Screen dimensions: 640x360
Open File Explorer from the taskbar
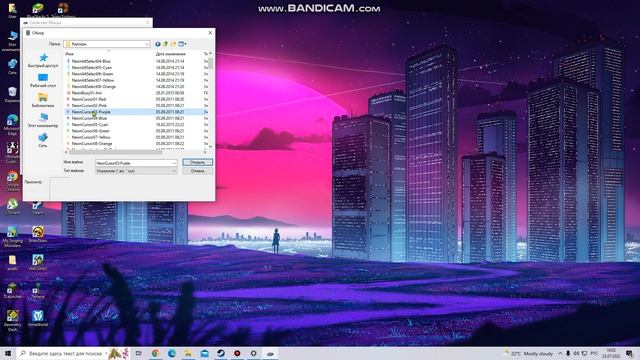pyautogui.click(x=188, y=353)
